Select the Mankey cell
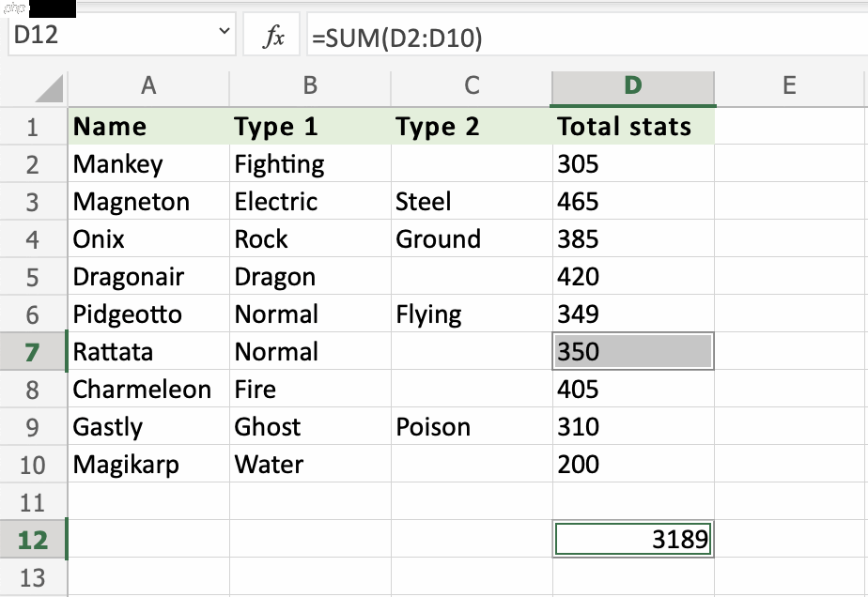The width and height of the screenshot is (868, 597). tap(148, 164)
